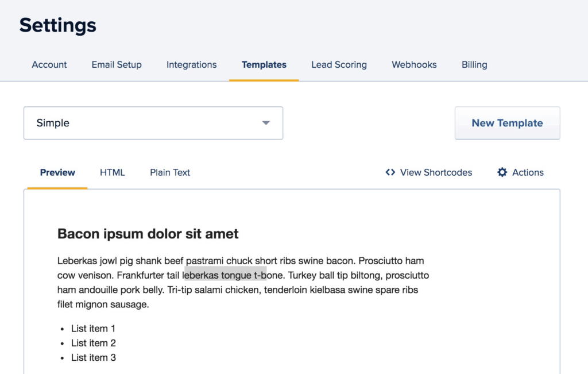Open the Lead Scoring tab
This screenshot has height=374, width=588.
[x=339, y=64]
